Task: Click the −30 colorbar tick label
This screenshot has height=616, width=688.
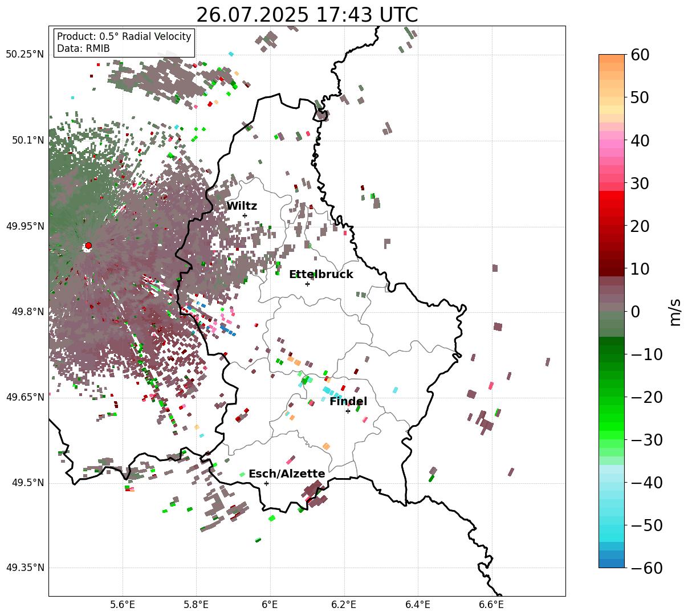Action: click(x=646, y=440)
